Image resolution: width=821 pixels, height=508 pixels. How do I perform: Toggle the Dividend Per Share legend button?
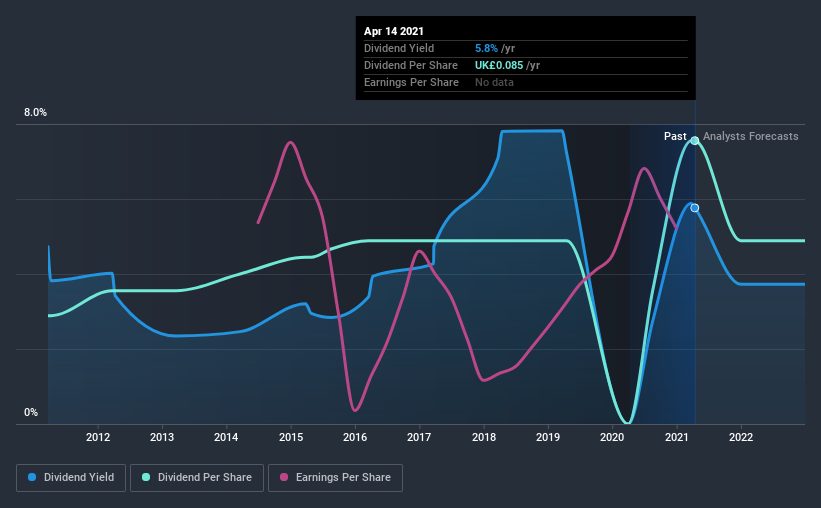pos(197,478)
